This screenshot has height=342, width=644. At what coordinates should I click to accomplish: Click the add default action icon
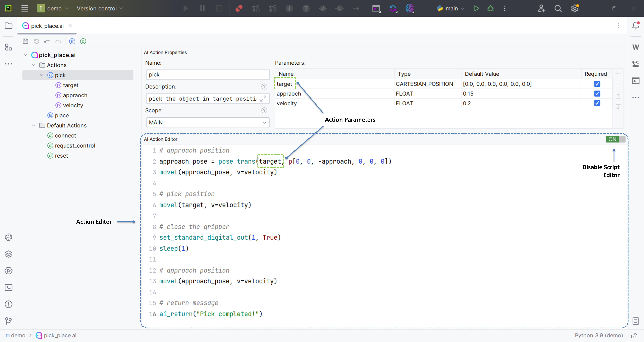point(83,41)
